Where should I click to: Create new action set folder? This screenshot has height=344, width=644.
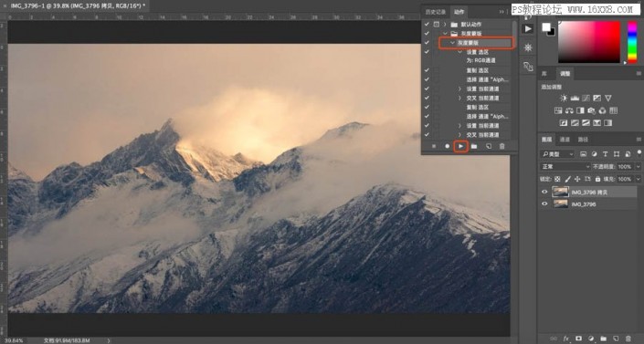[x=474, y=146]
